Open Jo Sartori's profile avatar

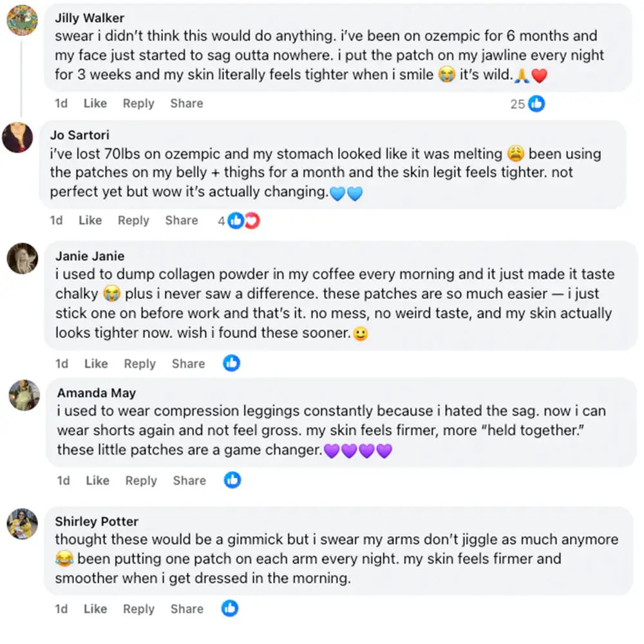point(17,137)
